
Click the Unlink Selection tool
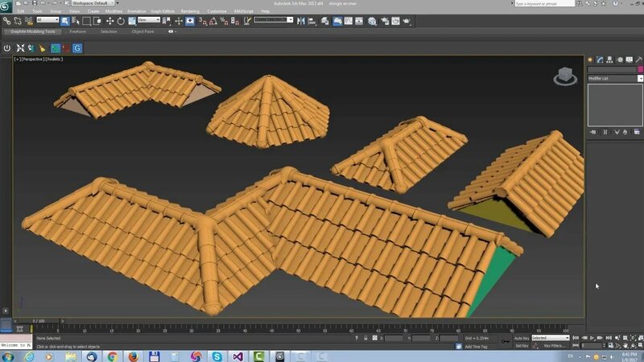point(18,21)
